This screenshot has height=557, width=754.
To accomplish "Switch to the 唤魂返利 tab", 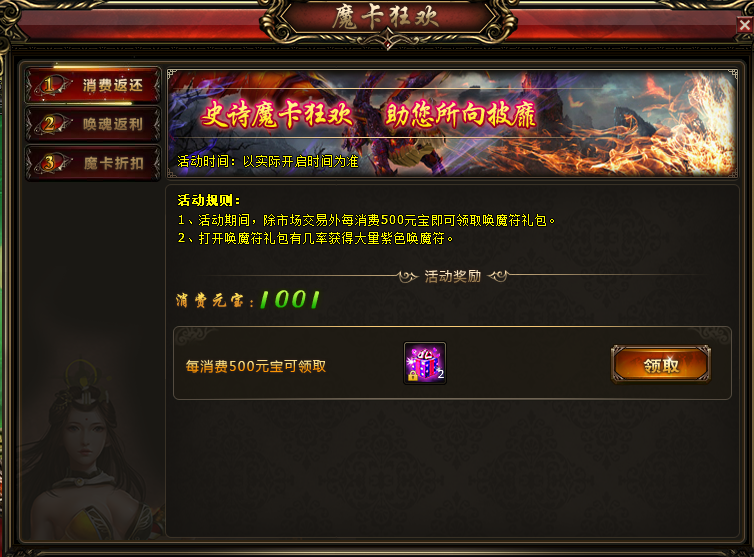I will (93, 124).
